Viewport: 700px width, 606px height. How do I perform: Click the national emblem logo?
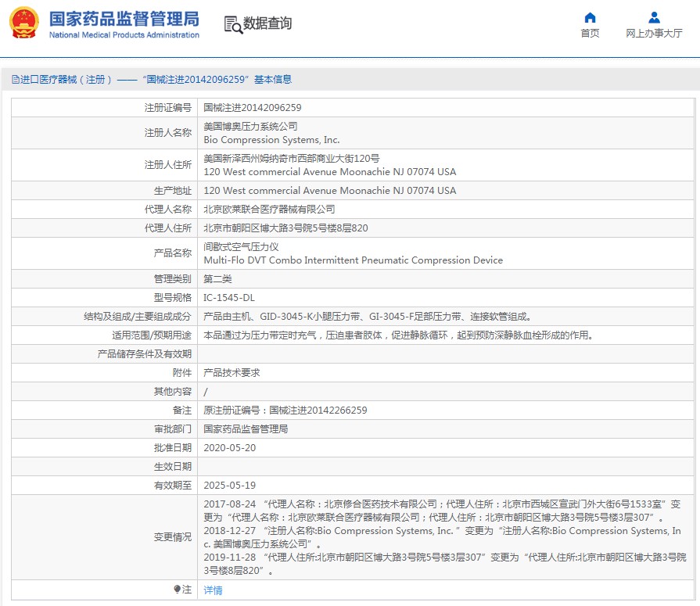pos(24,23)
